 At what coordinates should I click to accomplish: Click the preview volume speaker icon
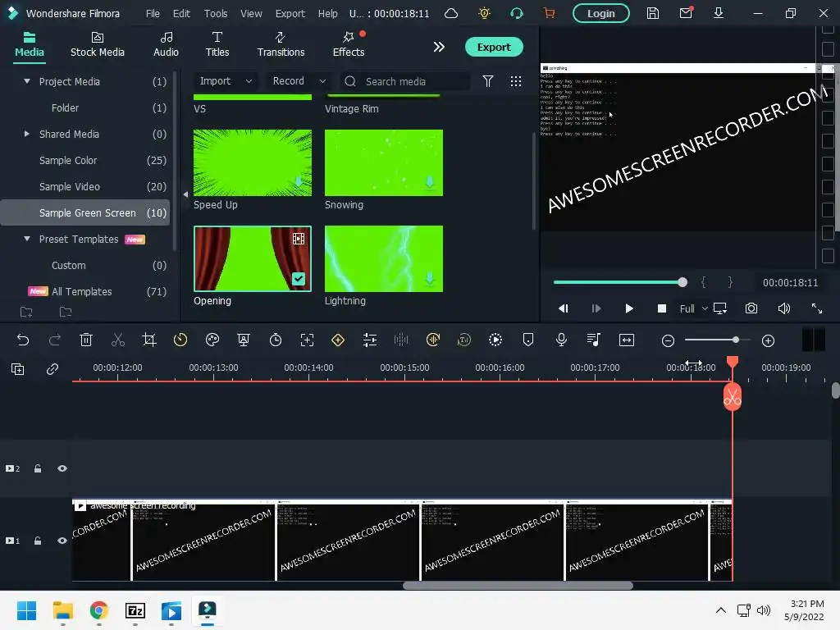coord(783,308)
